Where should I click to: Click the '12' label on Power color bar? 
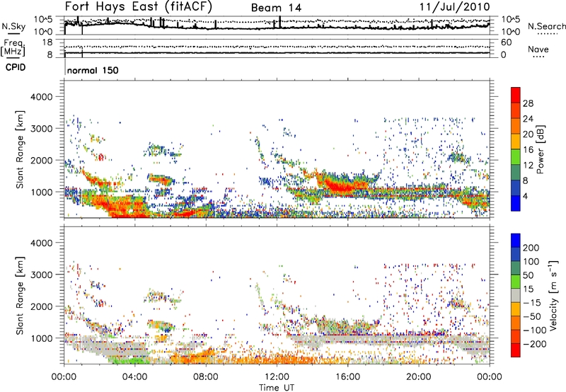coord(528,166)
